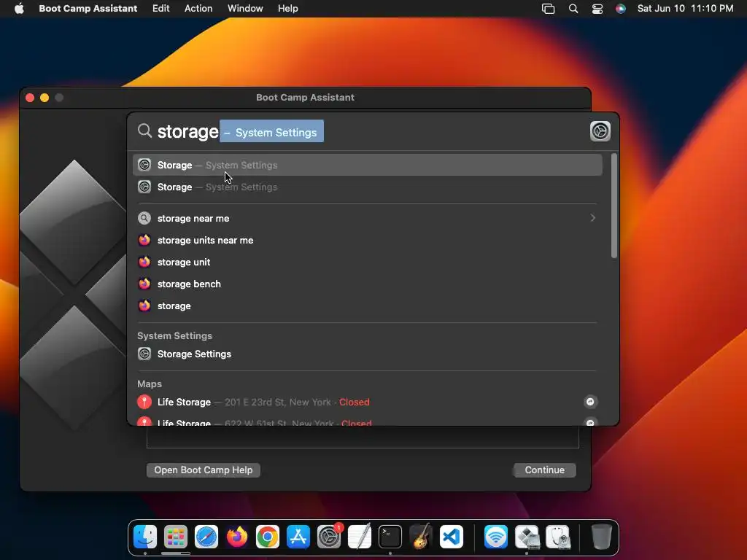Click the gear icon beside Storage Settings

click(144, 354)
